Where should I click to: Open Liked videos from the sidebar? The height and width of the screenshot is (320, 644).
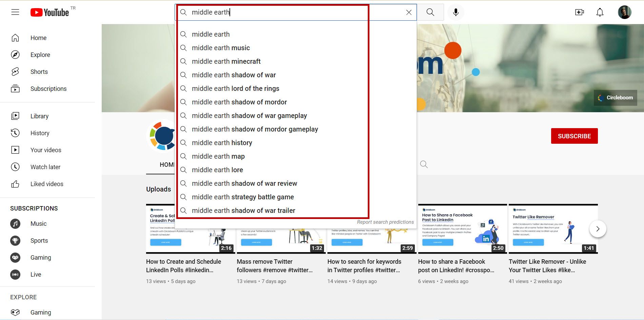[46, 184]
